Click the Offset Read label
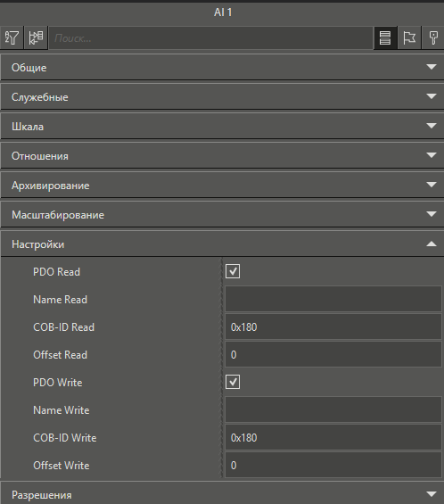This screenshot has height=504, width=444. point(60,355)
